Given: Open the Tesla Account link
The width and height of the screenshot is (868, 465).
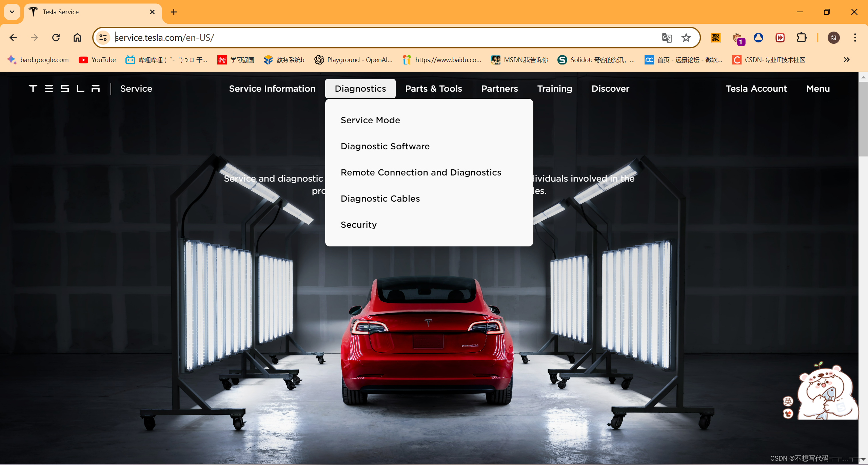Looking at the screenshot, I should (756, 89).
